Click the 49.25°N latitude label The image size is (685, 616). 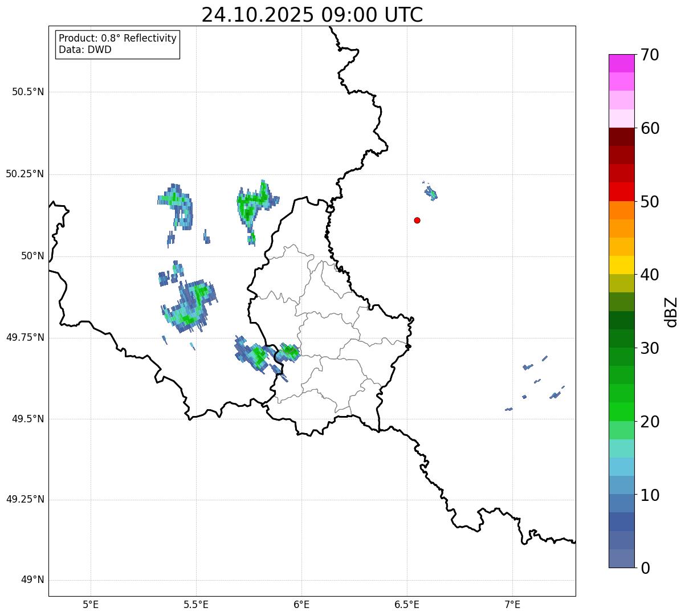(x=25, y=499)
